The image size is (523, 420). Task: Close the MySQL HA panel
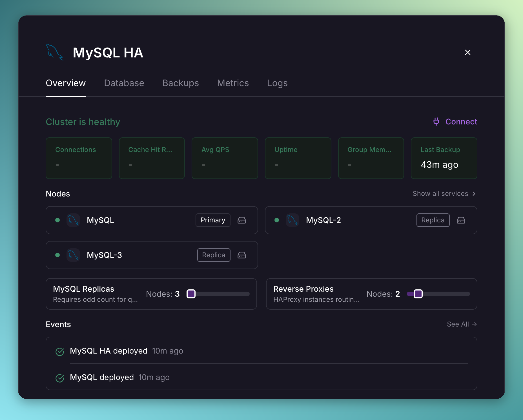[468, 52]
